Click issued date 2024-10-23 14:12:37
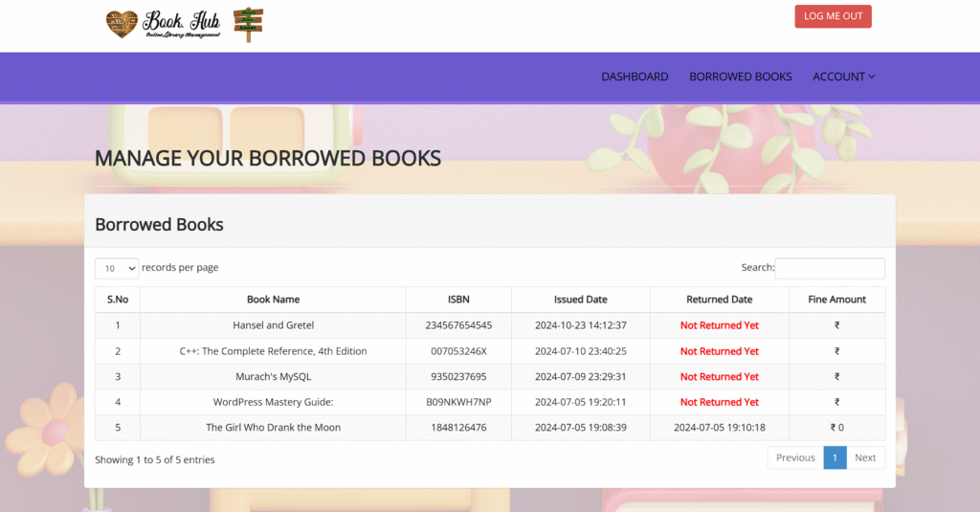The image size is (980, 512). (581, 325)
